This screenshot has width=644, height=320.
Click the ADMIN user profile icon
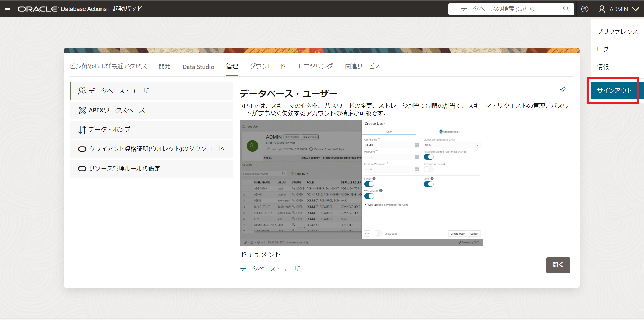click(602, 9)
